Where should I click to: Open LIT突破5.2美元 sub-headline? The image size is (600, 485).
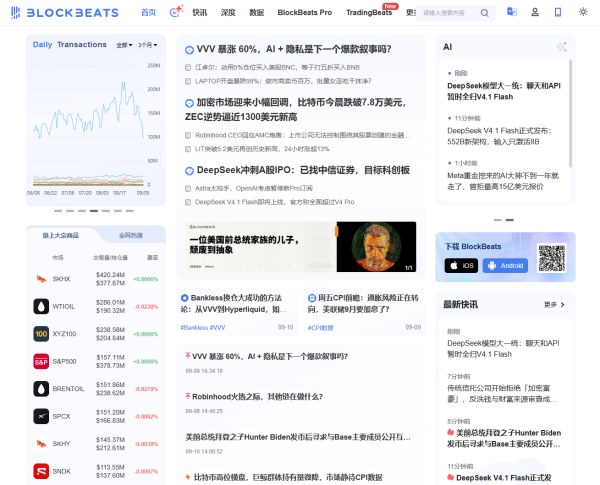click(262, 149)
